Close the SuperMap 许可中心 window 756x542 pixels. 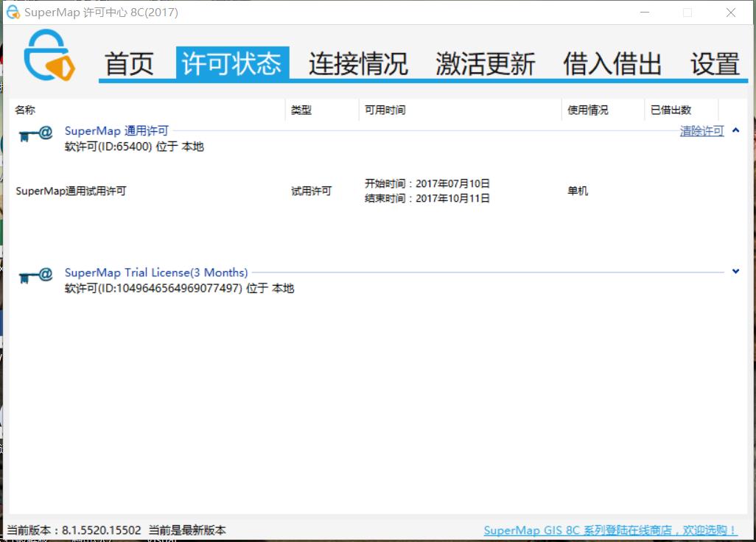[x=731, y=12]
